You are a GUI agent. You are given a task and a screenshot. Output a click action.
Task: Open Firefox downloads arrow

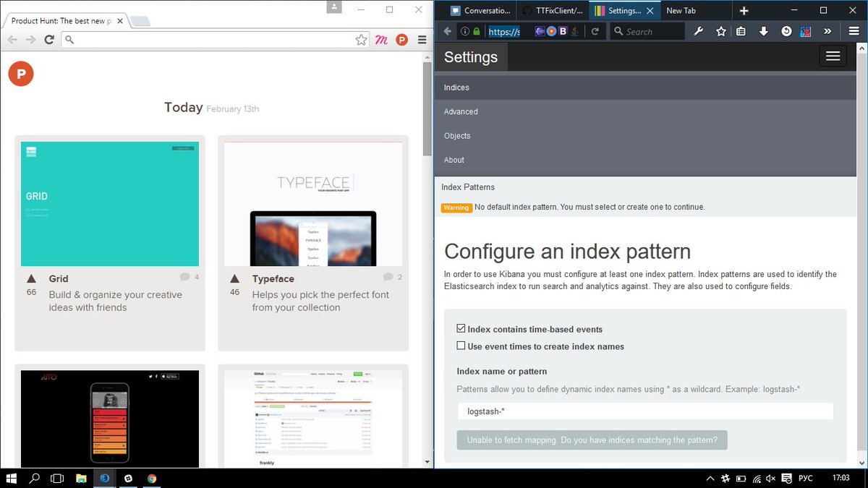coord(763,31)
